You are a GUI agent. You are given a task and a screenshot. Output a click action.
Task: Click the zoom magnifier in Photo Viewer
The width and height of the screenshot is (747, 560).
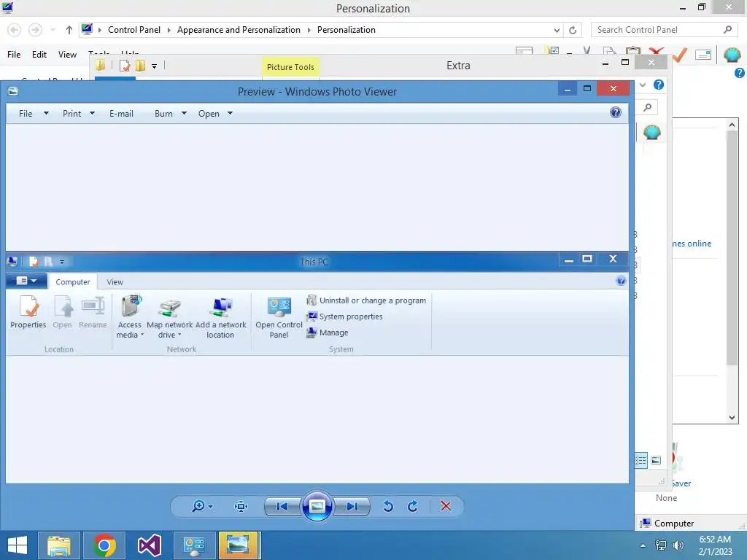(x=198, y=506)
